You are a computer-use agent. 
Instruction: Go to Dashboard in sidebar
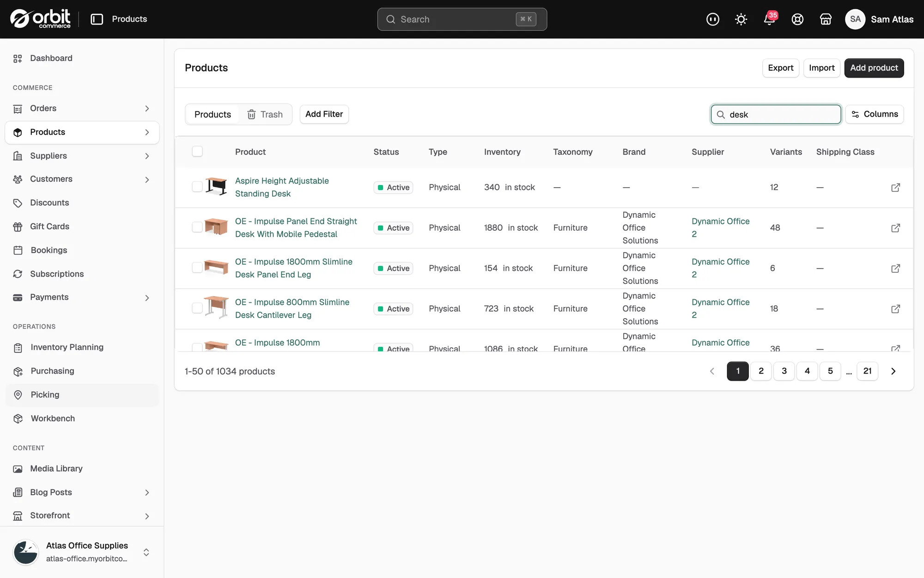(82, 58)
